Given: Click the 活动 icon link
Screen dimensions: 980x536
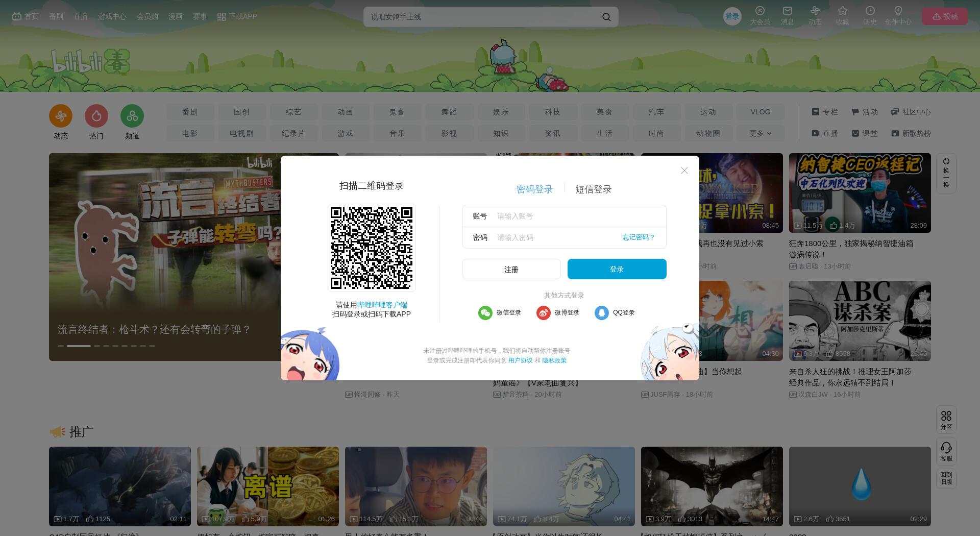Looking at the screenshot, I should click(x=865, y=112).
